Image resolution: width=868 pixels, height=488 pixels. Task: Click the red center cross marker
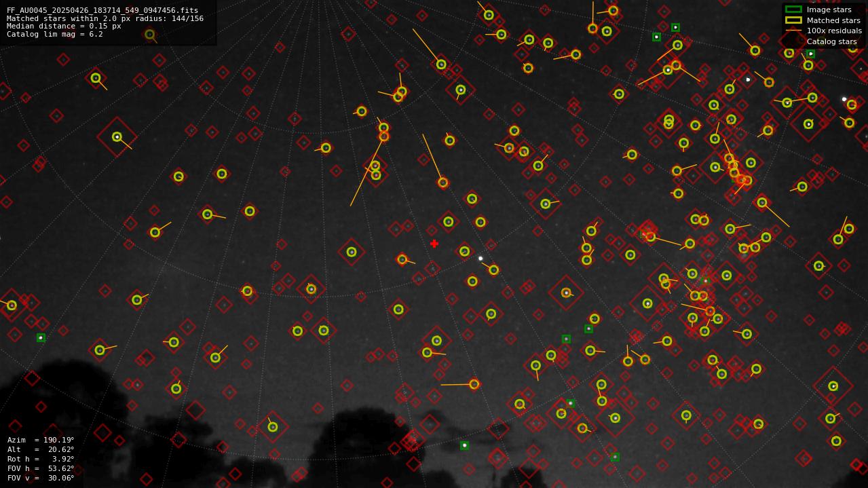click(434, 244)
